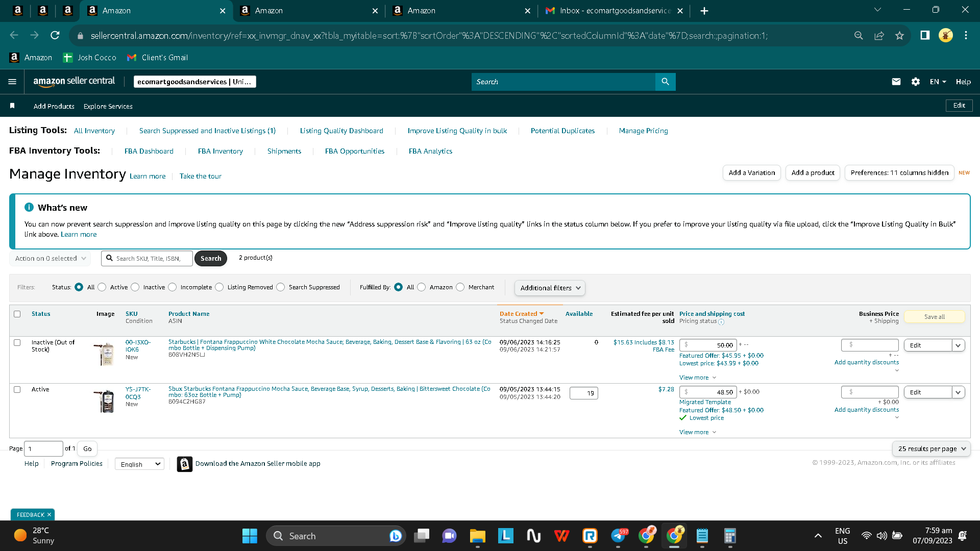The height and width of the screenshot is (551, 980).
Task: Open the English language selector in footer
Action: 139,464
